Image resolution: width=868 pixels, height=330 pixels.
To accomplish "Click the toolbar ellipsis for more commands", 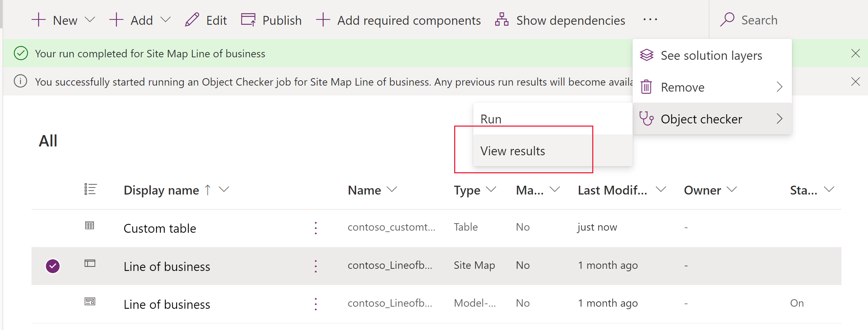I will 650,20.
